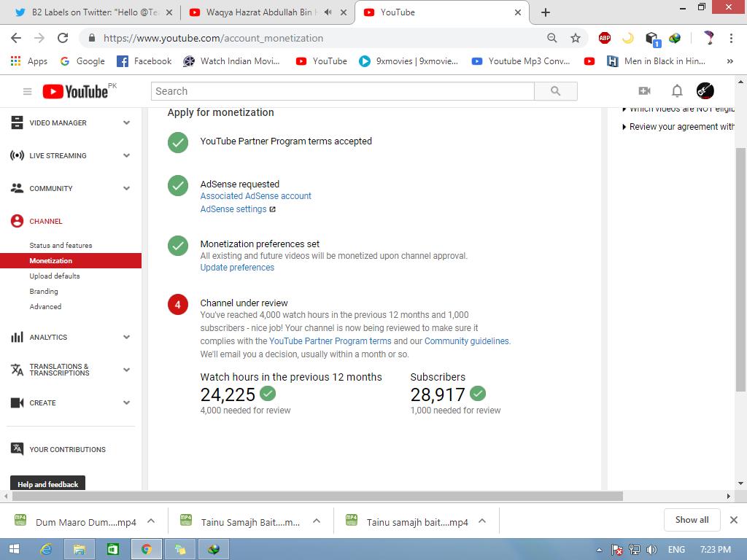Go back with the browser back arrow
The image size is (747, 560).
pyautogui.click(x=16, y=38)
